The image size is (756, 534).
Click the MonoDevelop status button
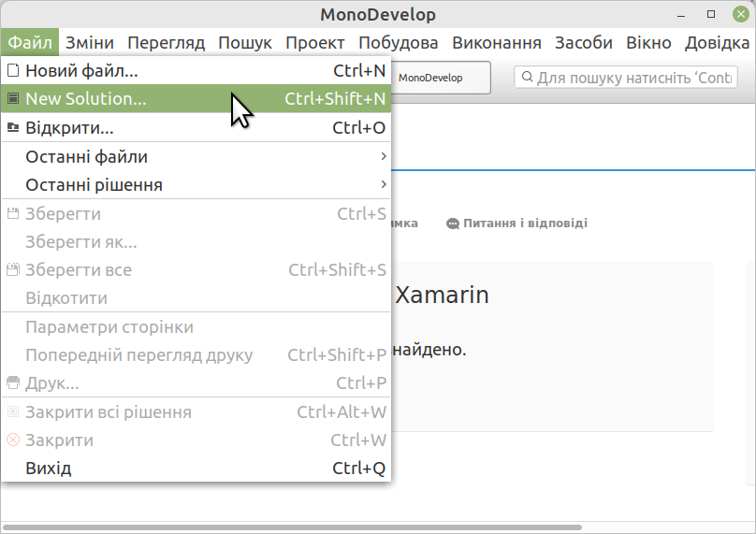click(x=440, y=78)
